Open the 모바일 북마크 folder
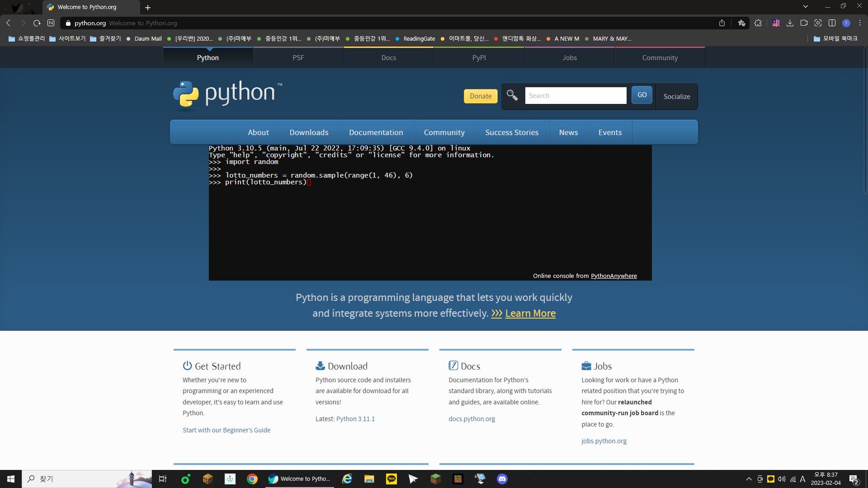 [x=835, y=39]
